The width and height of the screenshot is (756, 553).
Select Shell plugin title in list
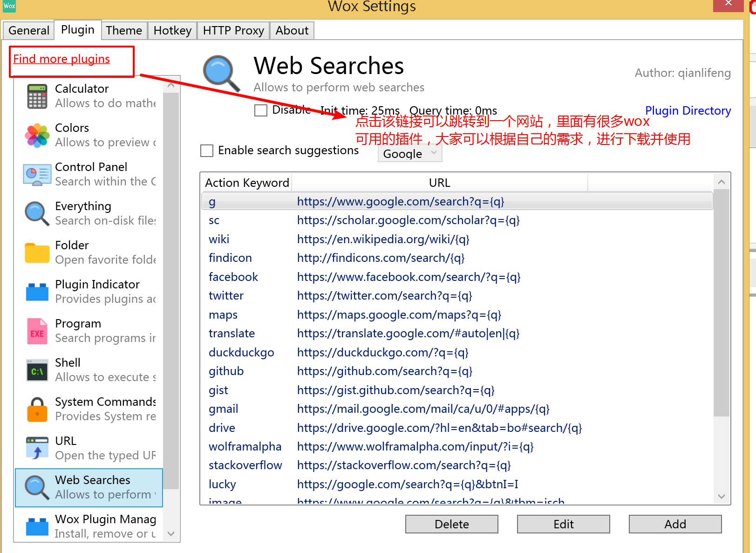[68, 362]
